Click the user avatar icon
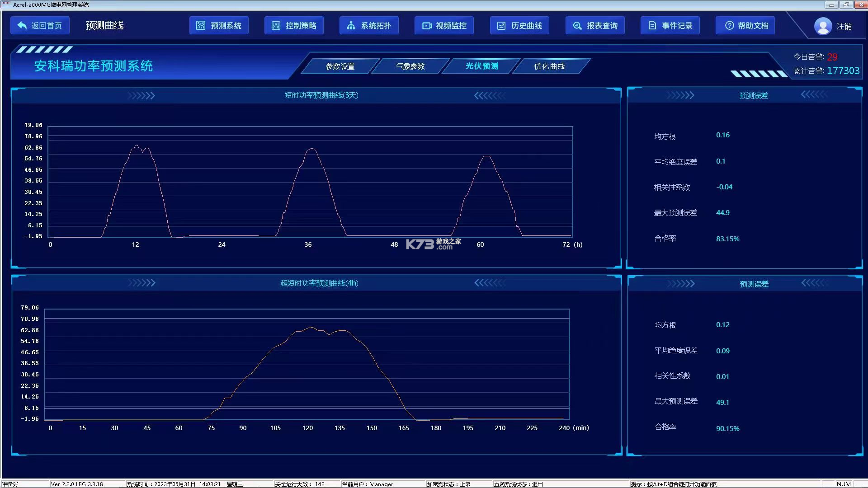The image size is (868, 488). [x=823, y=26]
